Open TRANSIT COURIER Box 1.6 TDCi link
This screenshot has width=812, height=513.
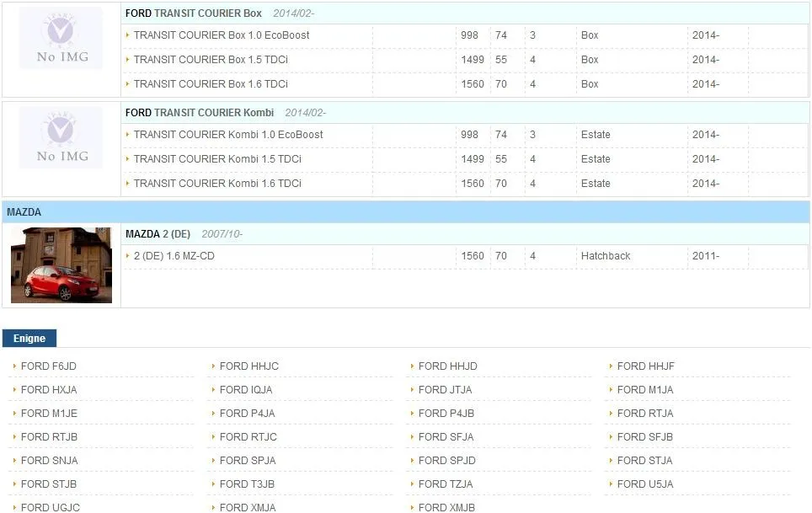coord(211,84)
